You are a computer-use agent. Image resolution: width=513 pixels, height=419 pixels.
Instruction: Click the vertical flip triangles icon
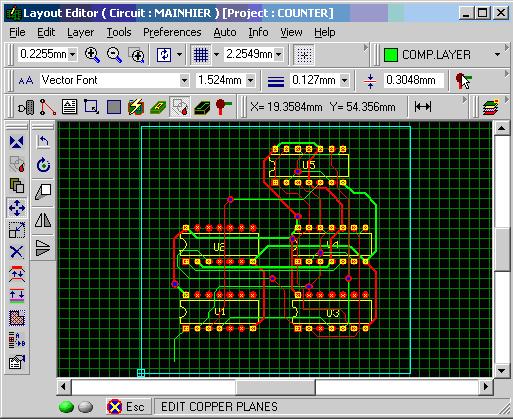(x=43, y=248)
